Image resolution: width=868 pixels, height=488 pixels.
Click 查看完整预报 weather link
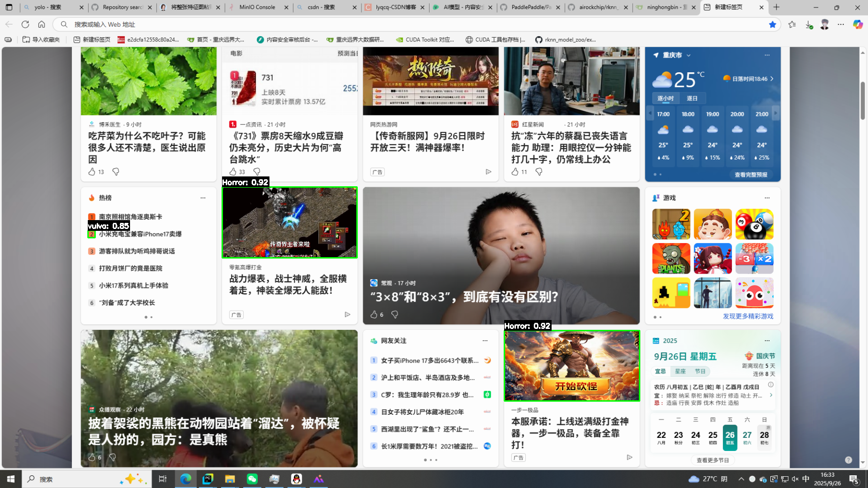coord(751,175)
